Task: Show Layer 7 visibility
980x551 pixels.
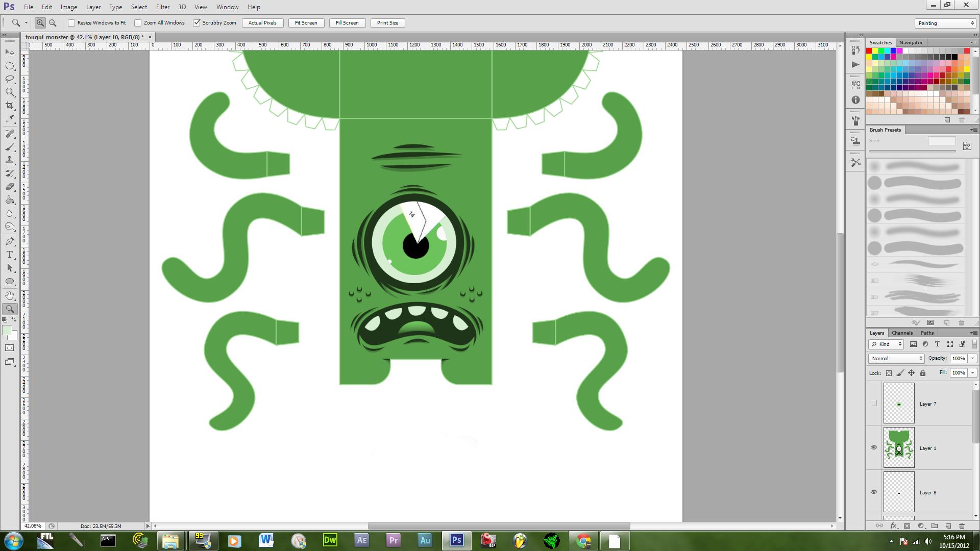Action: coord(874,404)
